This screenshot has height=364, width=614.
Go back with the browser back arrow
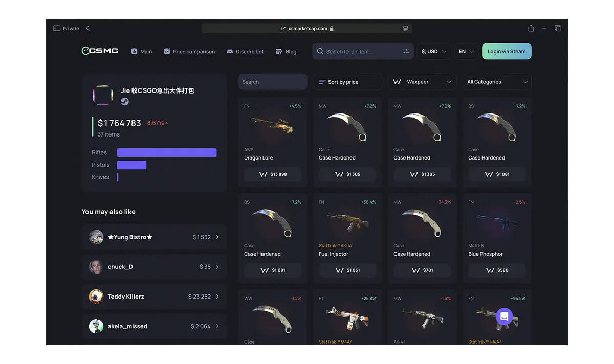(x=87, y=28)
